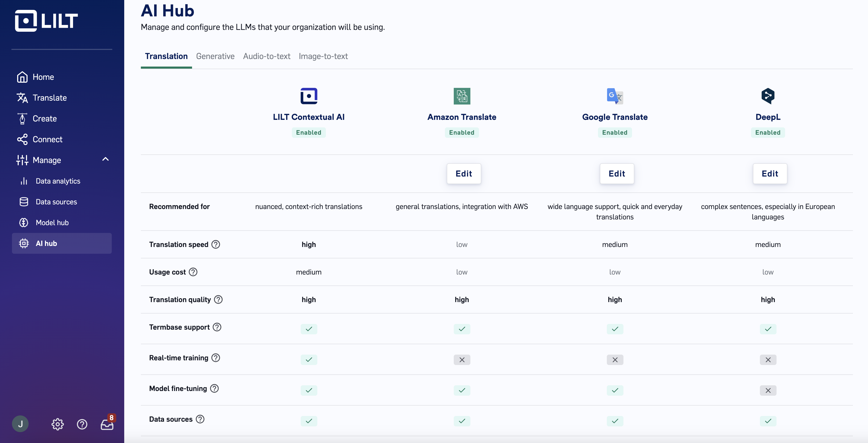Viewport: 868px width, 443px height.
Task: Open settings gear icon in sidebar
Action: coord(58,424)
